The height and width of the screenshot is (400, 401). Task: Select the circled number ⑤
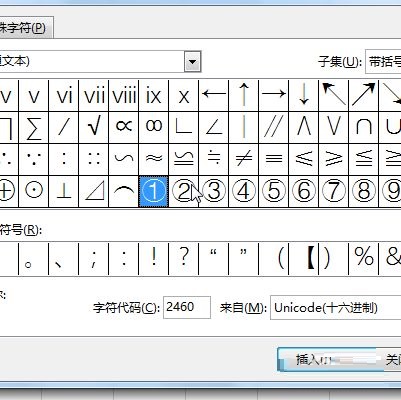(274, 191)
